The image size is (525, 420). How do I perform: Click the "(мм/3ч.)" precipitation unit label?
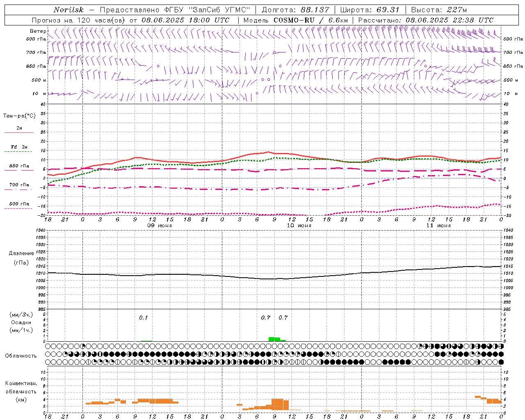click(21, 315)
